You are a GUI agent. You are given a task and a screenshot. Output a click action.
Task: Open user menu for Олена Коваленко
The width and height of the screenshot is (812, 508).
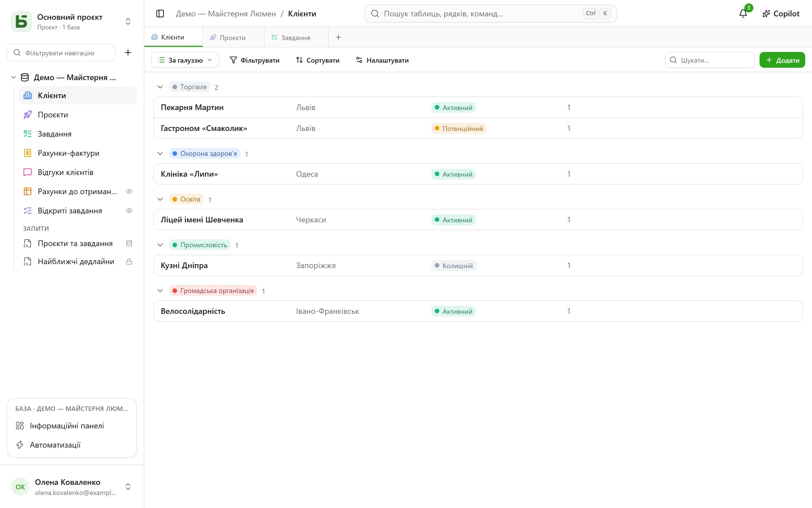128,487
